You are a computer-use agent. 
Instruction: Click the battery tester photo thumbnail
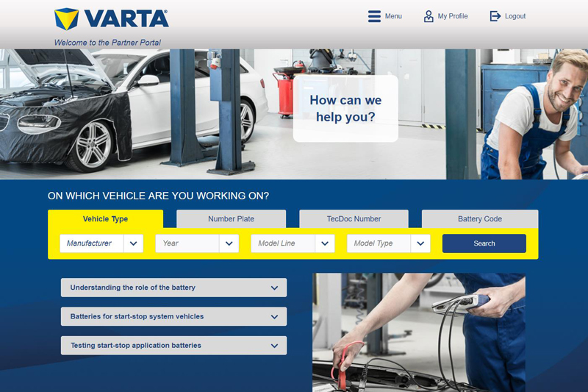pos(419,332)
